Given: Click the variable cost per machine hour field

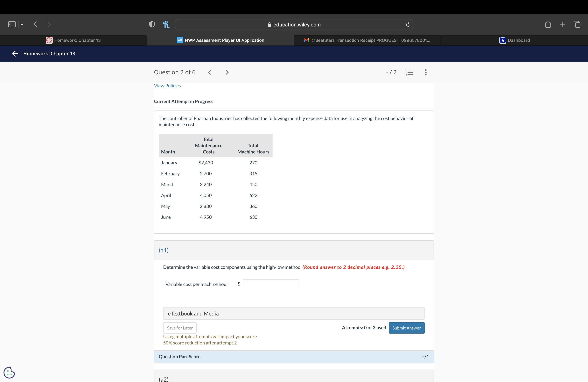Looking at the screenshot, I should click(x=271, y=284).
